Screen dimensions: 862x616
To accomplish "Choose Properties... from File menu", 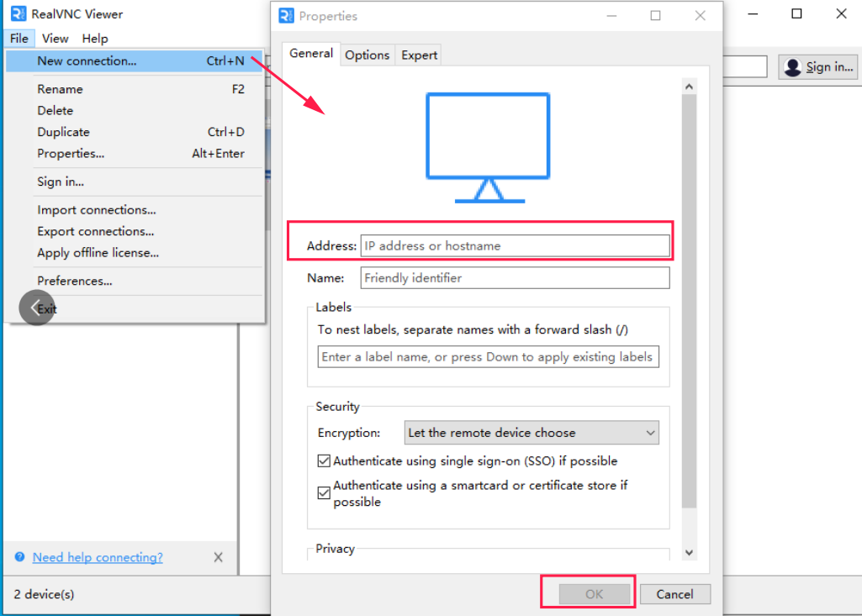I will coord(135,153).
